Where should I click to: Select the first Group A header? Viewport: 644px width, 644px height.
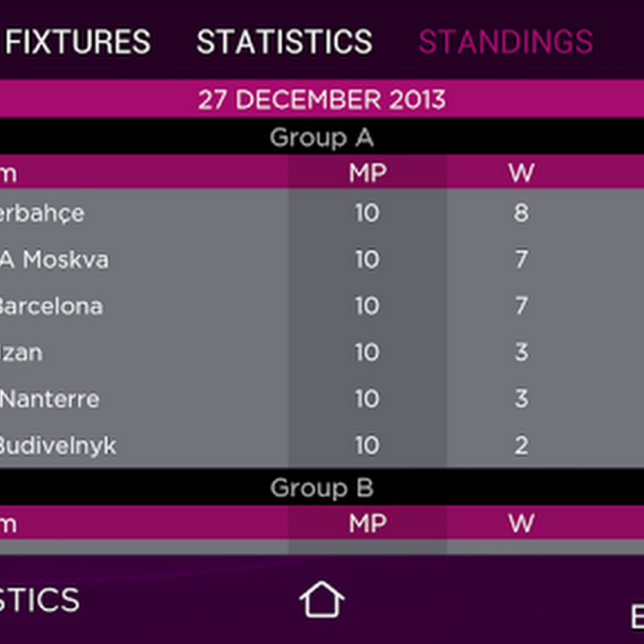pos(321,137)
